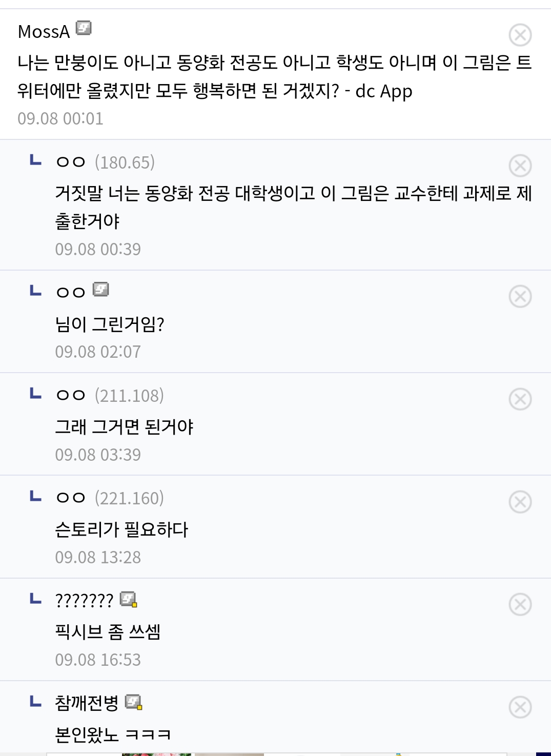Delete MossA's comment with the X icon

[x=520, y=35]
